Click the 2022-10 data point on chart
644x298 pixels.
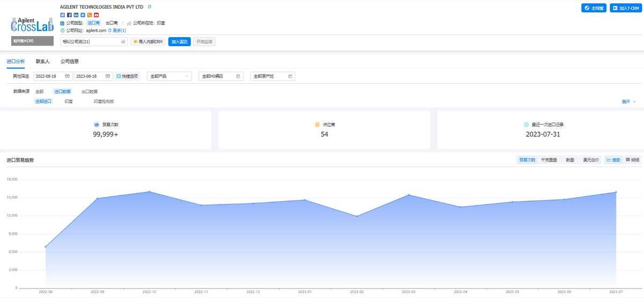[x=149, y=192]
